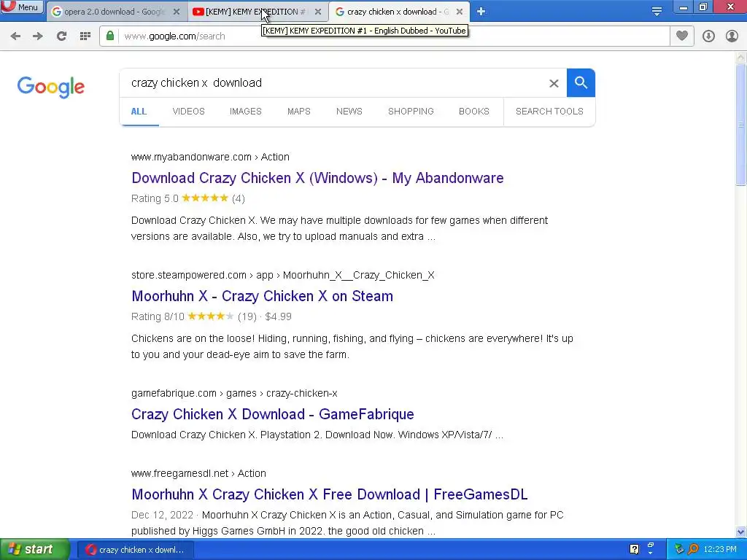The width and height of the screenshot is (747, 560).
Task: Open Speed Dial grid icon
Action: [x=85, y=36]
